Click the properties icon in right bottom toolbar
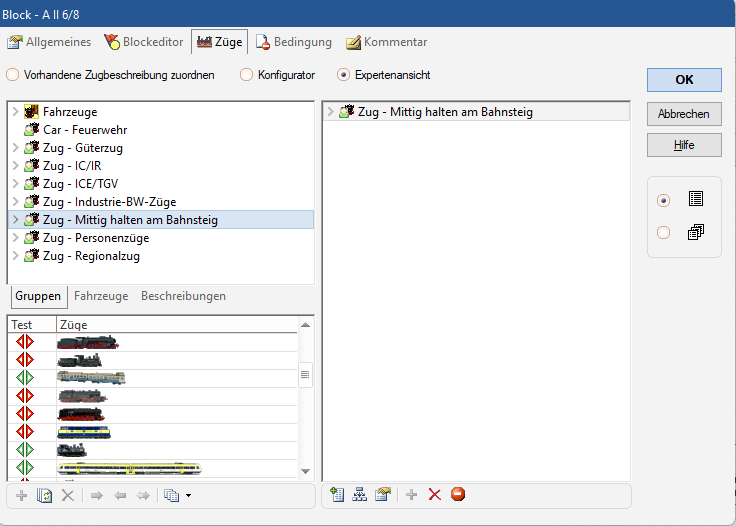 (x=382, y=495)
